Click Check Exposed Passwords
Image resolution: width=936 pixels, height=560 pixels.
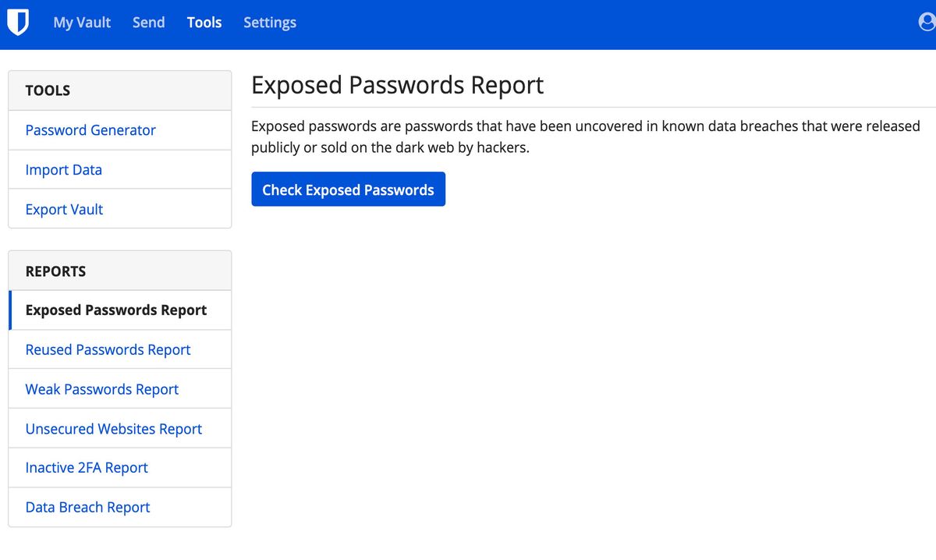click(348, 189)
